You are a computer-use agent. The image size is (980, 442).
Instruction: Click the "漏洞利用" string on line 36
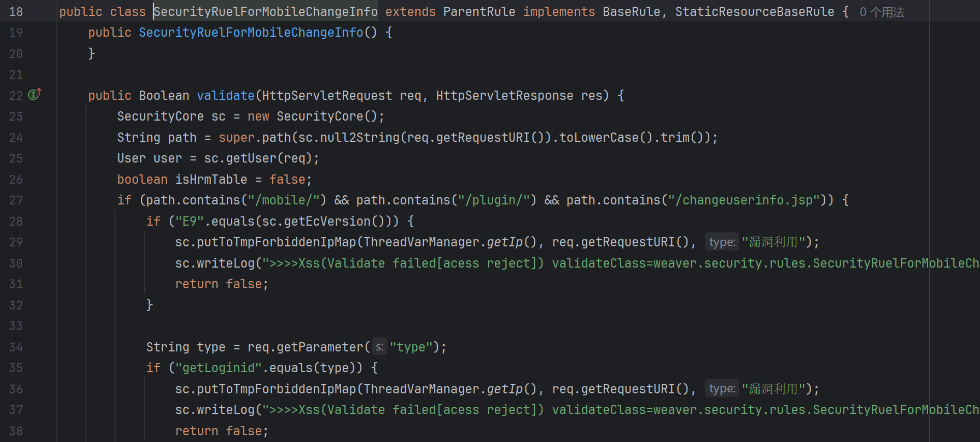(x=773, y=389)
